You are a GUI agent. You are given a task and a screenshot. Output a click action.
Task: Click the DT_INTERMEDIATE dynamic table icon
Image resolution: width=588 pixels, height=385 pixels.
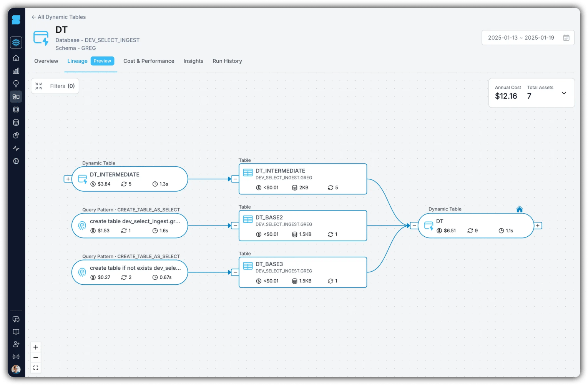click(83, 179)
